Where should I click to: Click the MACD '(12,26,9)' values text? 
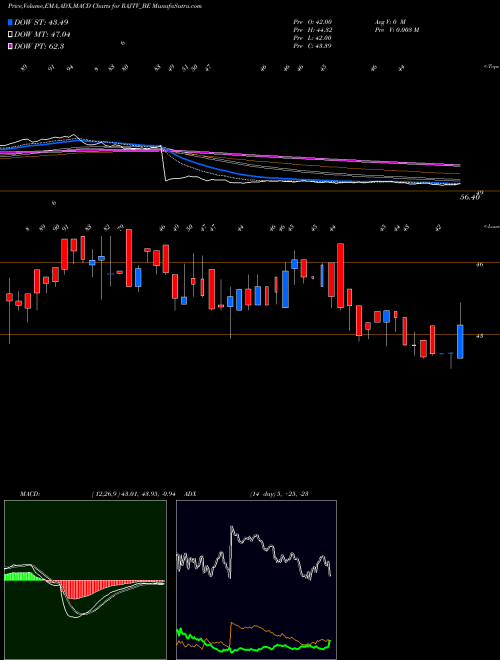(x=136, y=494)
